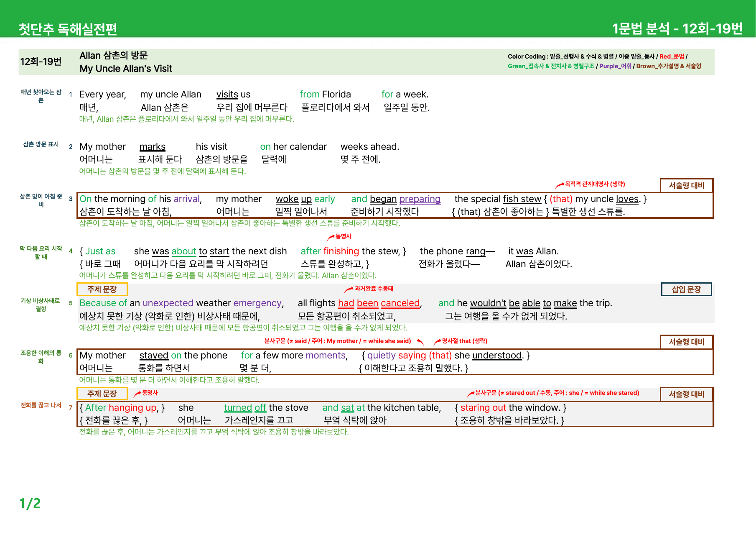Select the Korean title 'Allan 삼촌의 방문'
The height and width of the screenshot is (535, 756).
(114, 55)
